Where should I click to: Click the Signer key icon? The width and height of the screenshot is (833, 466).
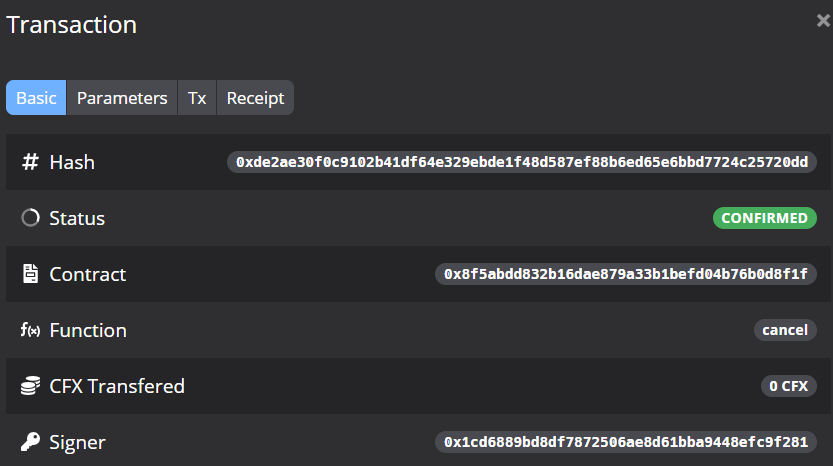pyautogui.click(x=30, y=442)
